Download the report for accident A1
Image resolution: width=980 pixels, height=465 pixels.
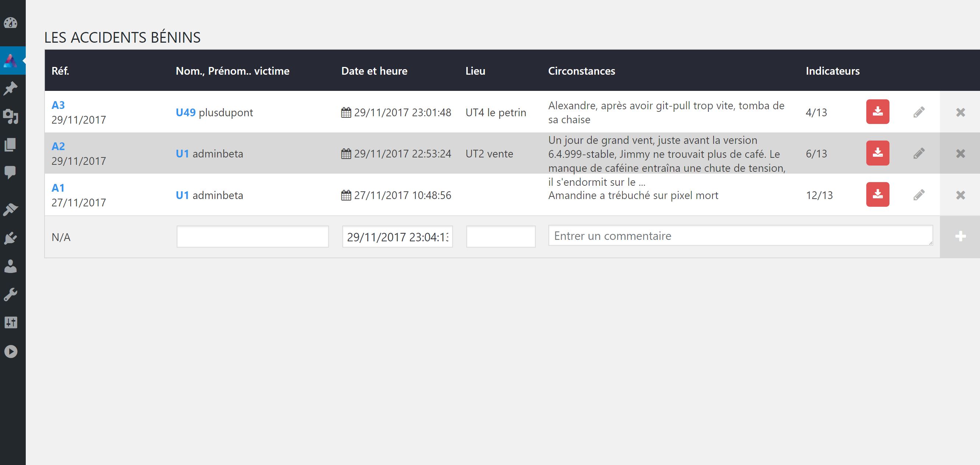click(878, 194)
